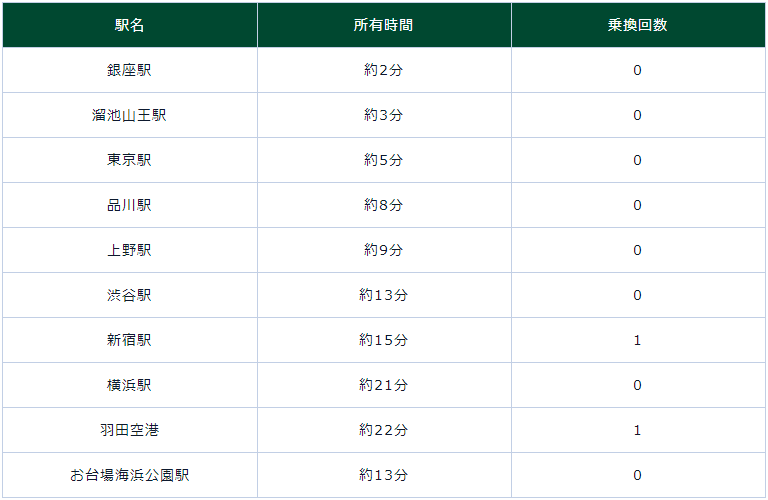Select the 銀座駅 station cell
This screenshot has height=500, width=768.
coord(129,70)
